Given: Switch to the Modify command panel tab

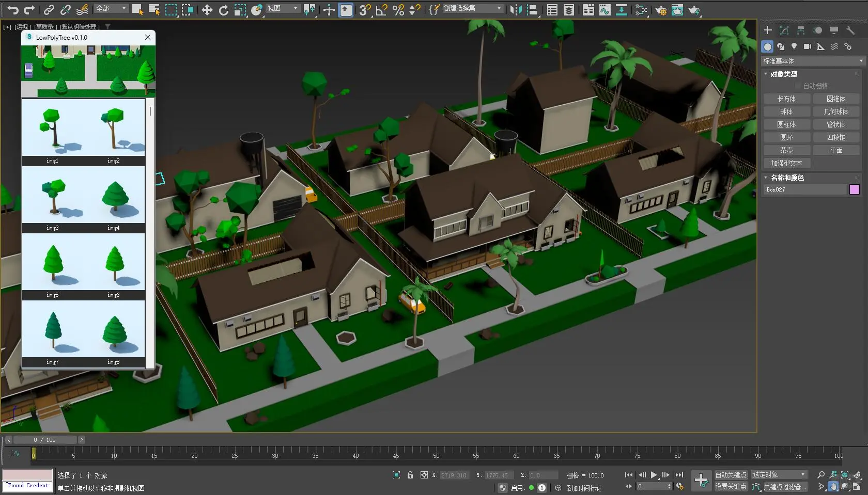Looking at the screenshot, I should coord(784,30).
